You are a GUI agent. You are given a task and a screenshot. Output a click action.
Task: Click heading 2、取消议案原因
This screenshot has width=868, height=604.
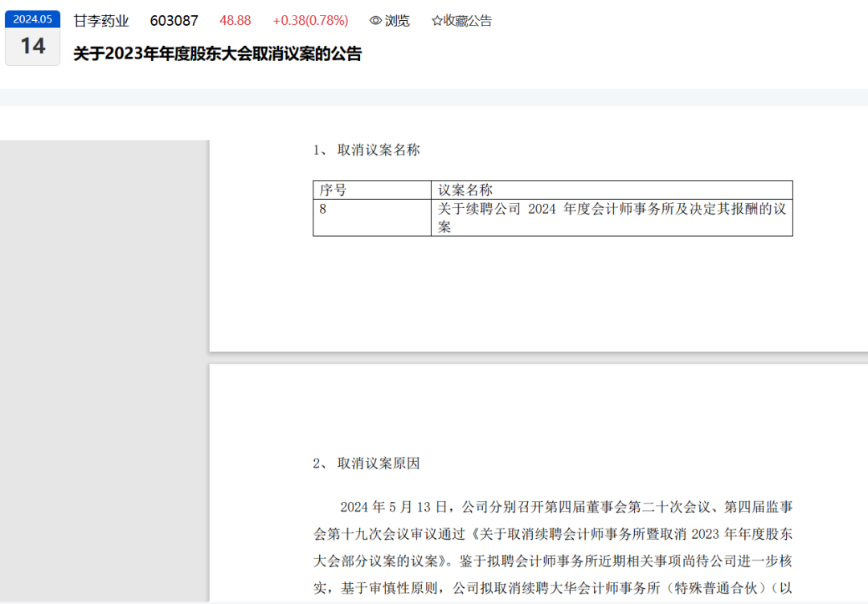366,463
